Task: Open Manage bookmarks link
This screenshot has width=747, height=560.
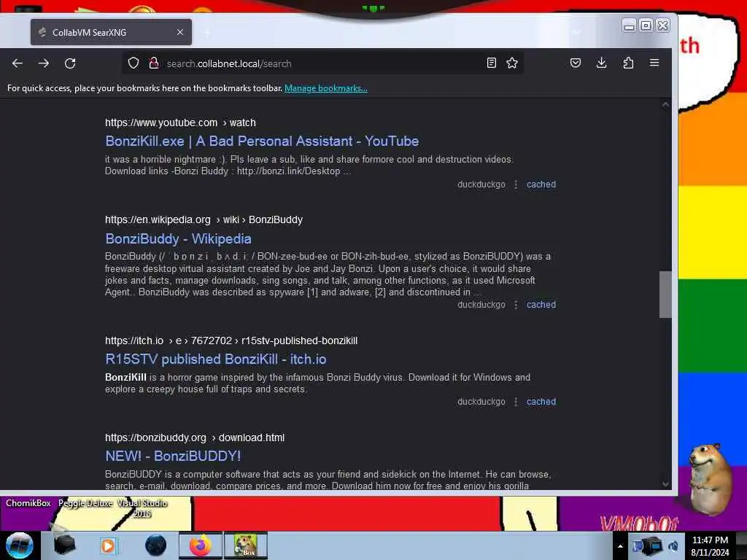Action: (x=326, y=88)
